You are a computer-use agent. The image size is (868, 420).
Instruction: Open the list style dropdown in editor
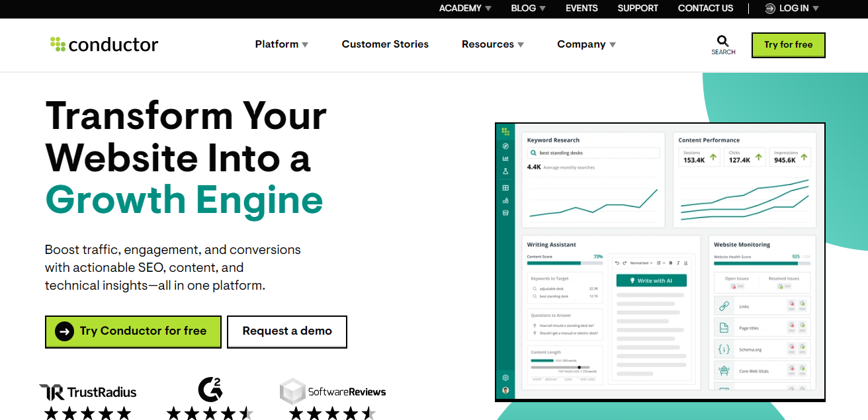tap(660, 263)
